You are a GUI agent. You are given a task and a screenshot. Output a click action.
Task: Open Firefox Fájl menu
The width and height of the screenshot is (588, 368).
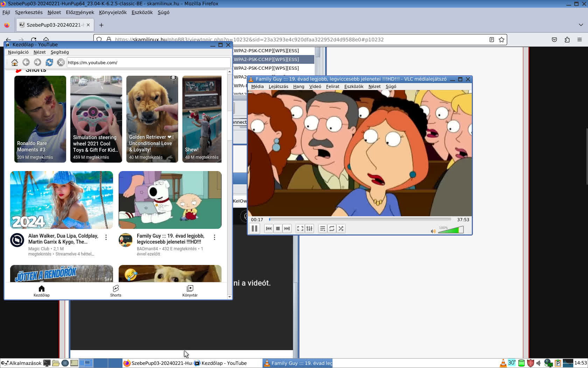pos(6,12)
